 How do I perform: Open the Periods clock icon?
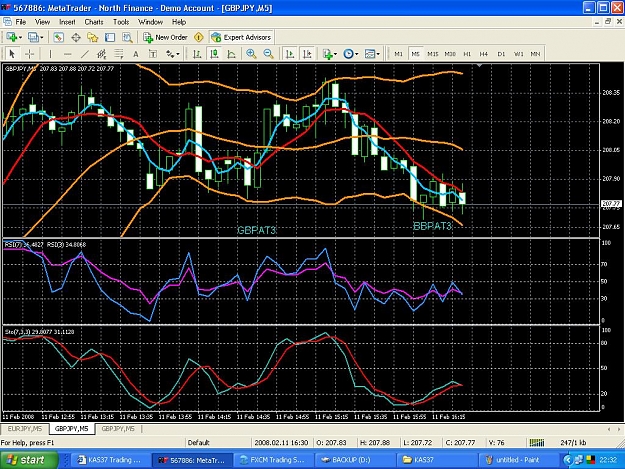348,53
